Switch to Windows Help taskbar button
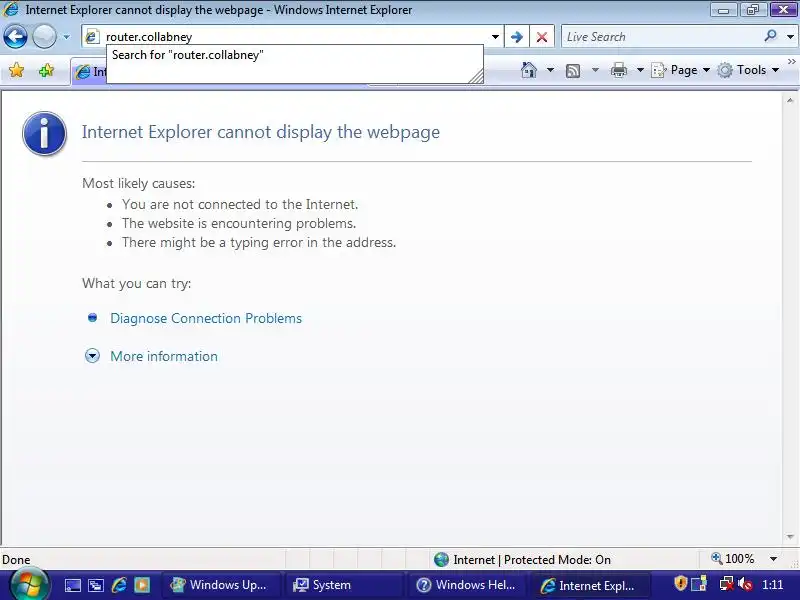800x600 pixels. (x=467, y=585)
